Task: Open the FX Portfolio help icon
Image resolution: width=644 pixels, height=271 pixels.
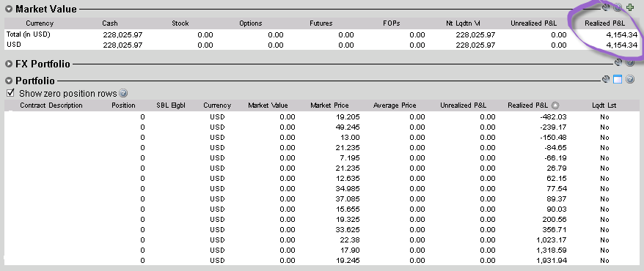Action: pyautogui.click(x=630, y=62)
